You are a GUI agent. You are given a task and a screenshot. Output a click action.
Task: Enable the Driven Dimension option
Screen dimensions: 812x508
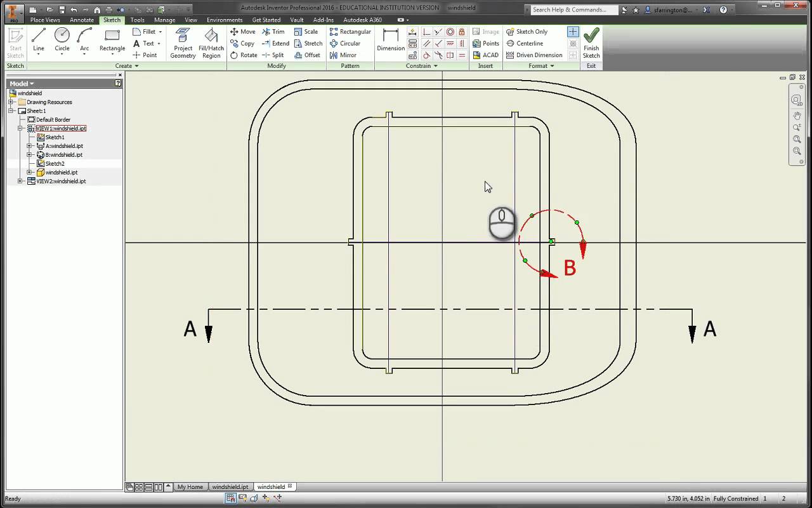coord(534,55)
